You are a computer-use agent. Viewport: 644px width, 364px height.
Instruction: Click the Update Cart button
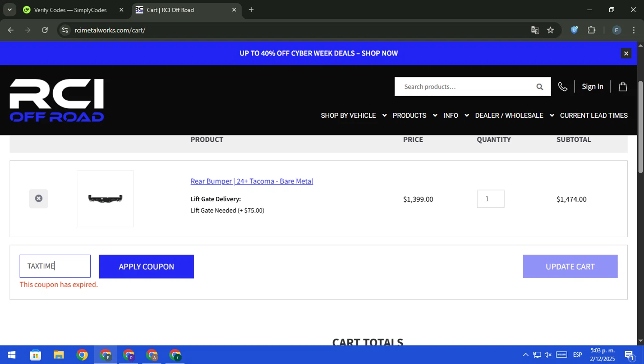(570, 266)
